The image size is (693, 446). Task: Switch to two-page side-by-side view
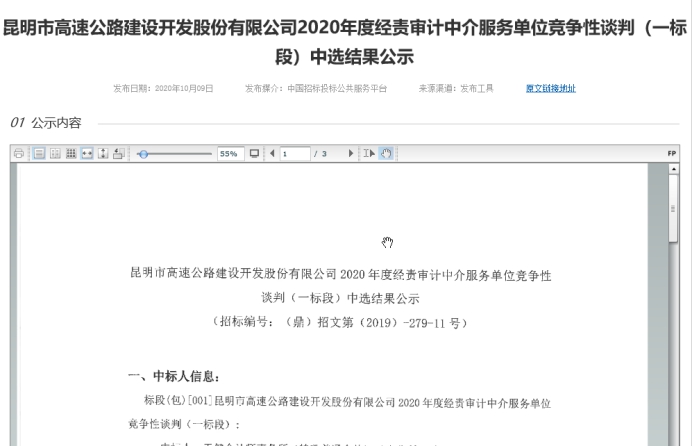55,154
